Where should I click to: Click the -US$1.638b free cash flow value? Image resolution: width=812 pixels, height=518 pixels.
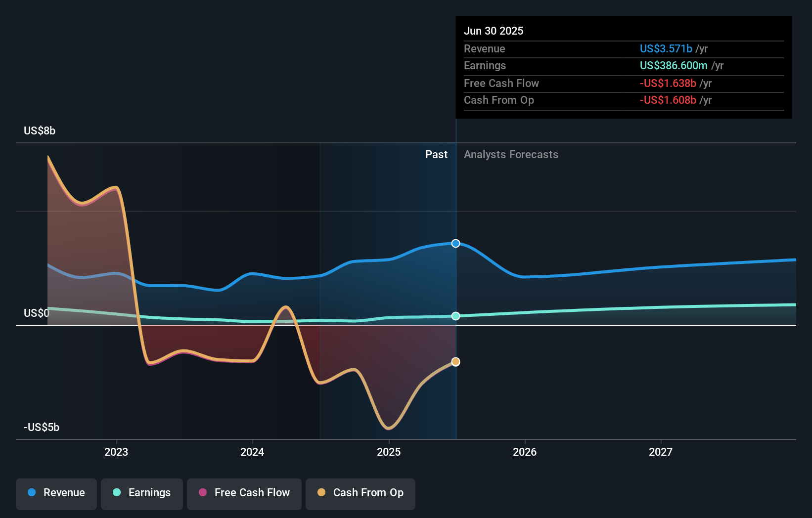click(668, 83)
